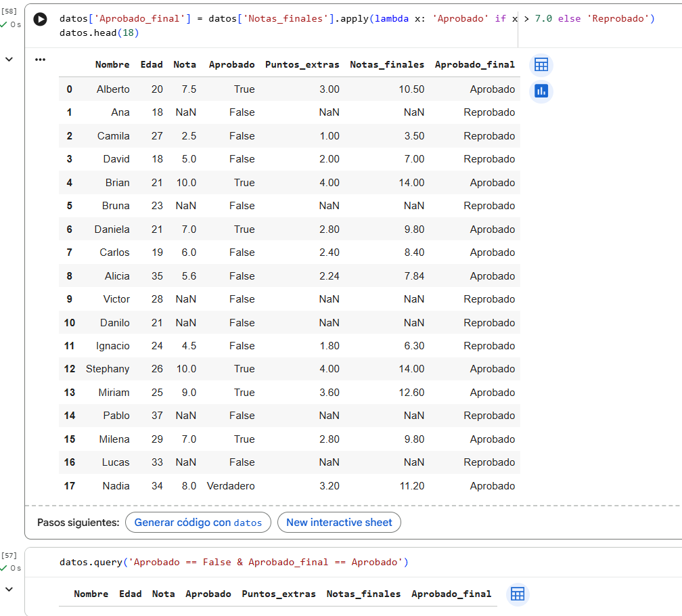Click the age 37 in Pablo's row
This screenshot has height=616, width=682.
157,416
